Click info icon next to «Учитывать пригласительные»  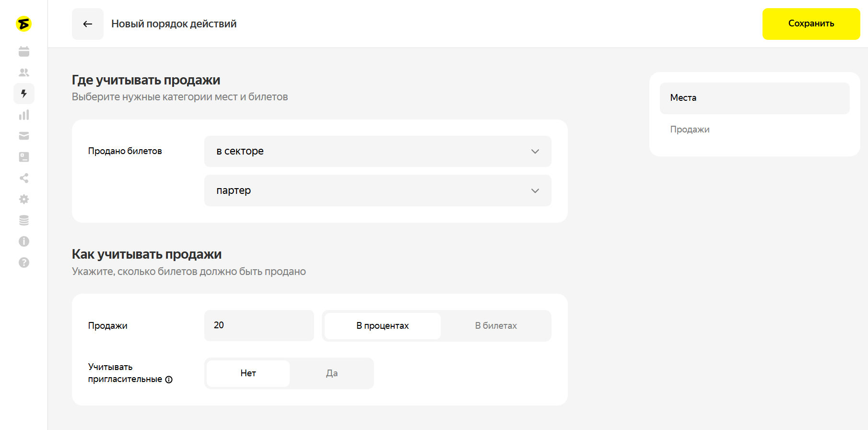[x=169, y=380]
